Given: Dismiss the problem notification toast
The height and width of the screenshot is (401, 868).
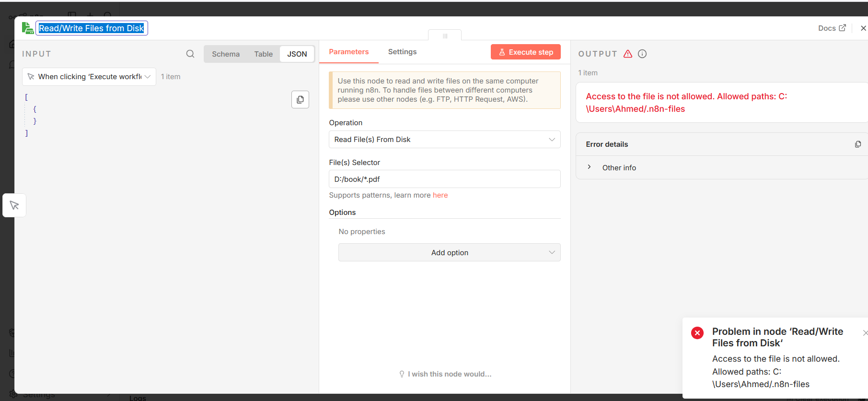Looking at the screenshot, I should pos(865,333).
